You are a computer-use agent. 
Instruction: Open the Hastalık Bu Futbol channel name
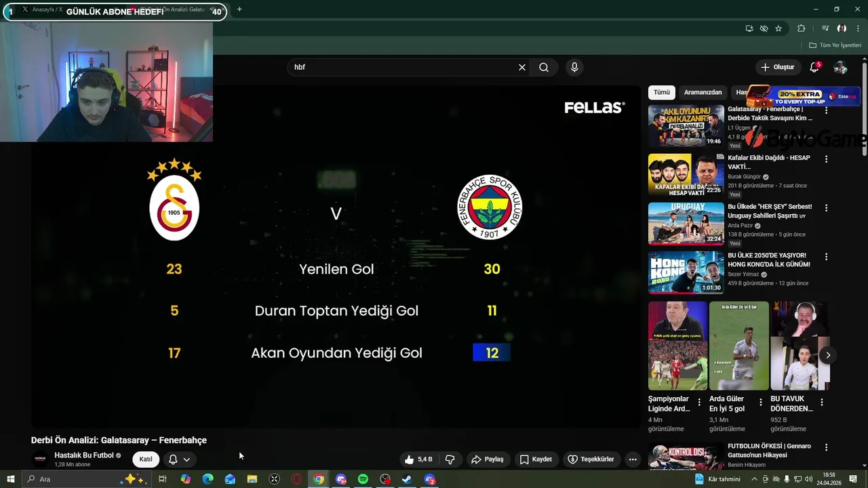pos(84,455)
